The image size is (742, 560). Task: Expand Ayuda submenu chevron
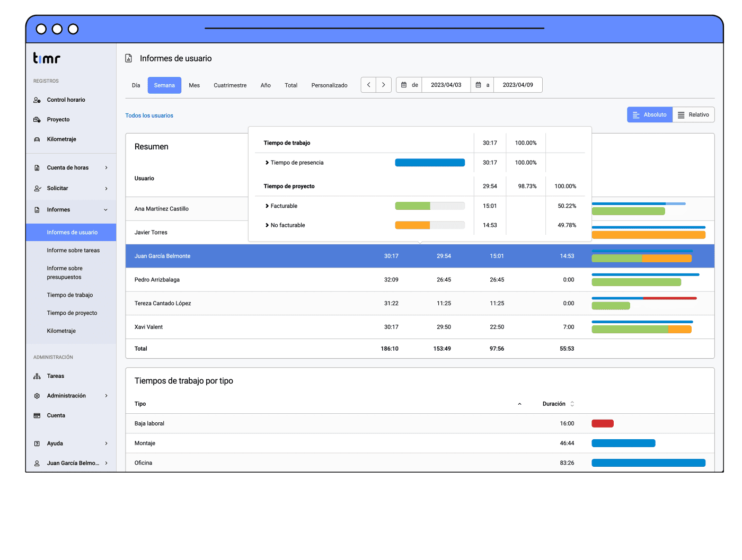[106, 443]
